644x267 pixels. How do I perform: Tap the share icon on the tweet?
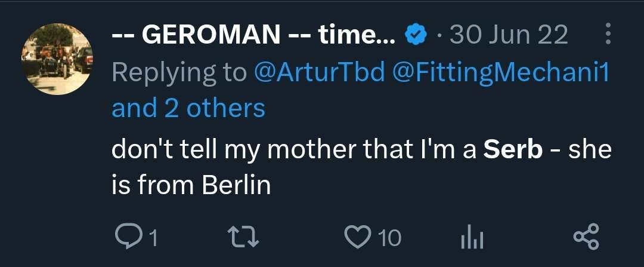click(585, 238)
